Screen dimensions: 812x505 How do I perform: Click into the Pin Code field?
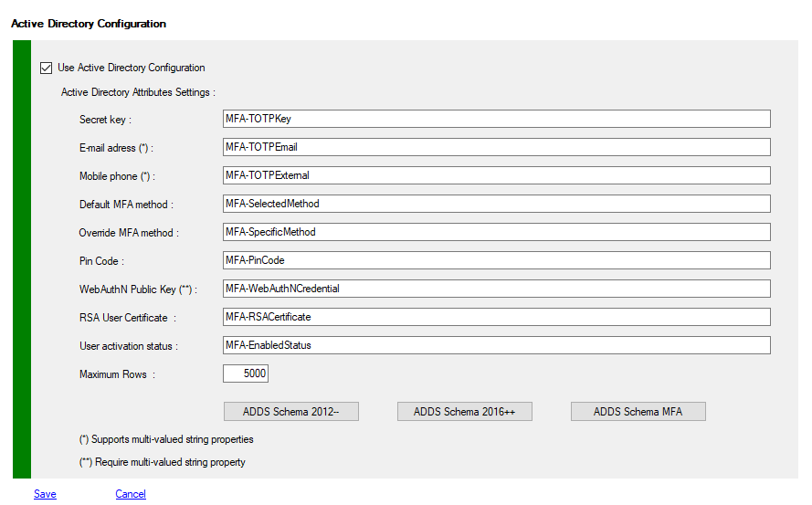[x=496, y=260]
